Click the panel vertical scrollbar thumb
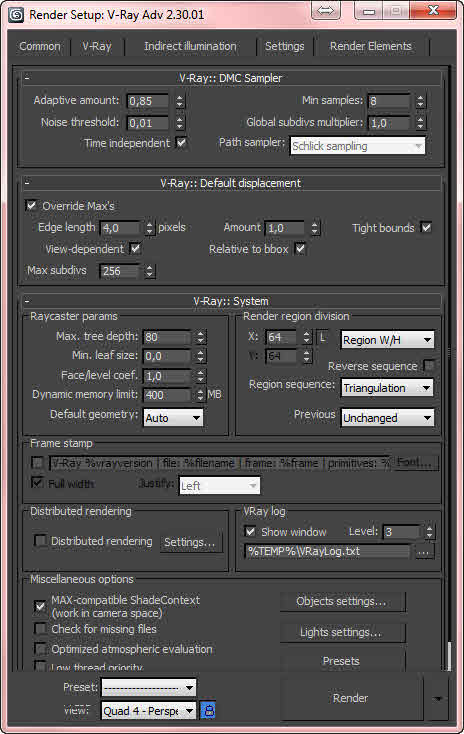Screen dimensions: 464x734 [449, 655]
